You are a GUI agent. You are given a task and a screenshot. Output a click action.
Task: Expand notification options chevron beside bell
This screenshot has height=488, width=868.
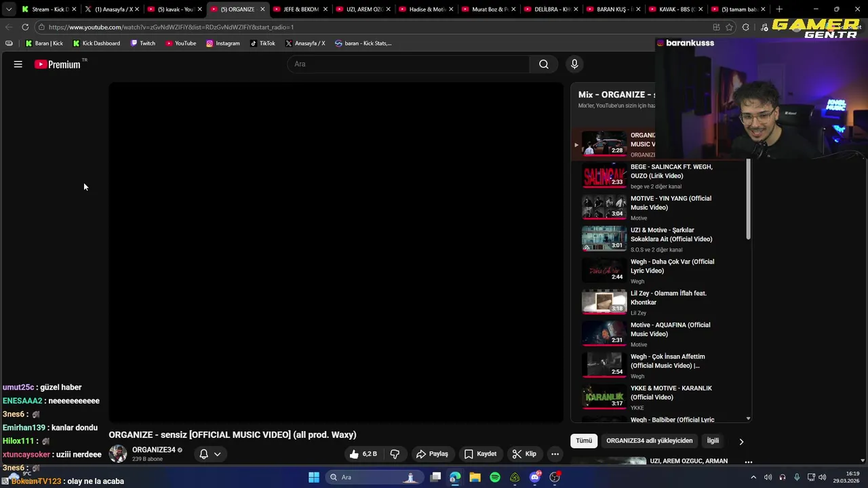(218, 454)
